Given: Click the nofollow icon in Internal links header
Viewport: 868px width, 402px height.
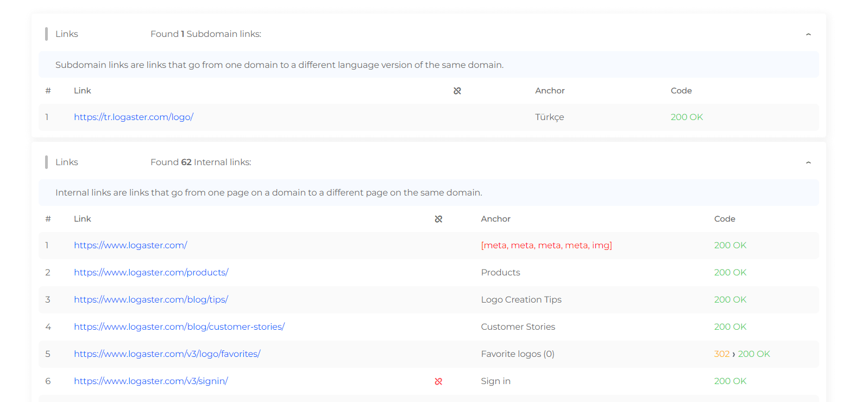Looking at the screenshot, I should (x=438, y=219).
